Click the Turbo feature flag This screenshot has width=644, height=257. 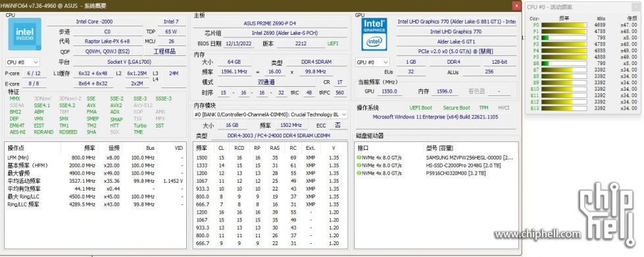pyautogui.click(x=140, y=126)
